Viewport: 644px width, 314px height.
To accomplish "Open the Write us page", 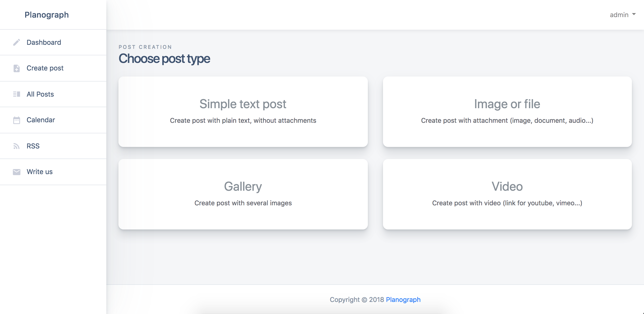I will pyautogui.click(x=53, y=172).
